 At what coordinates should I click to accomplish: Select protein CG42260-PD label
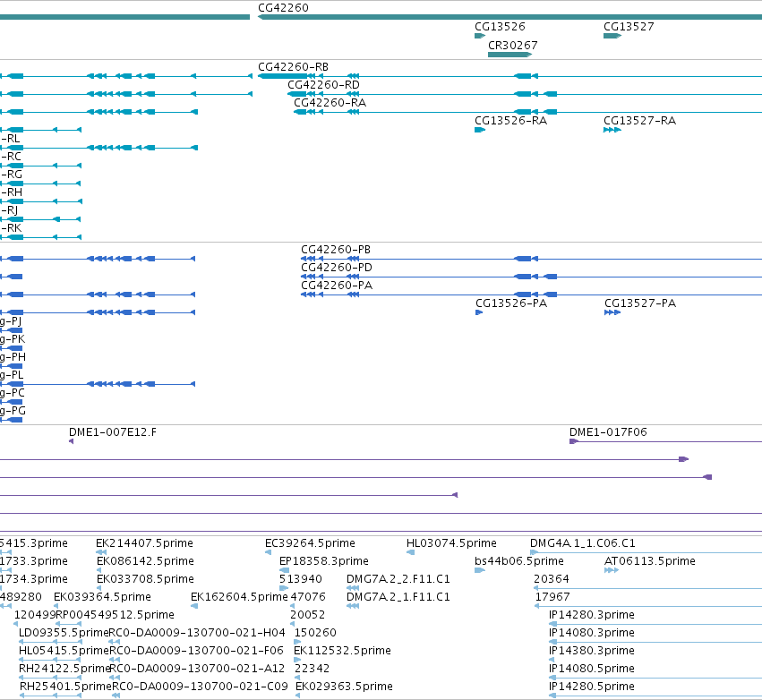(337, 268)
